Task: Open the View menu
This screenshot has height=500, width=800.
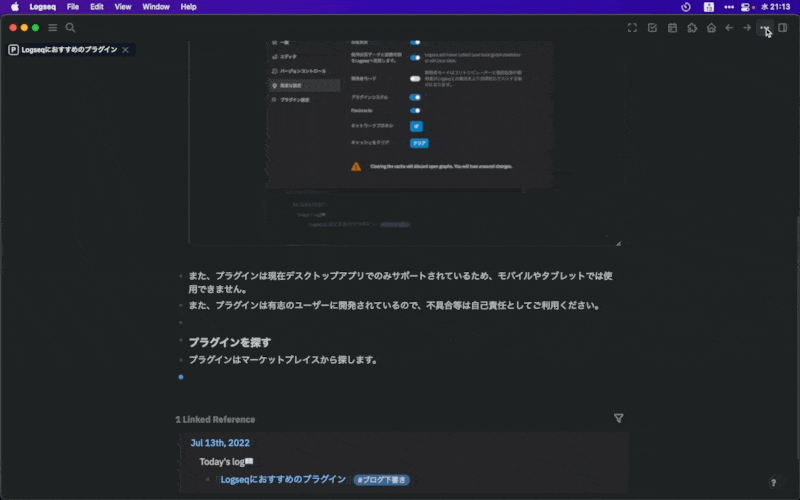Action: 123,7
